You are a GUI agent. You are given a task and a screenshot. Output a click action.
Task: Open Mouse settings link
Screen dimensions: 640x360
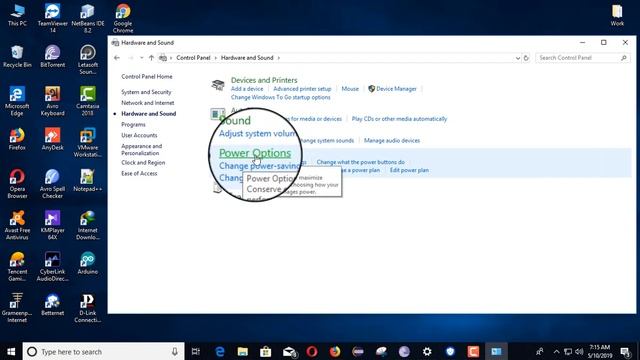pyautogui.click(x=350, y=89)
